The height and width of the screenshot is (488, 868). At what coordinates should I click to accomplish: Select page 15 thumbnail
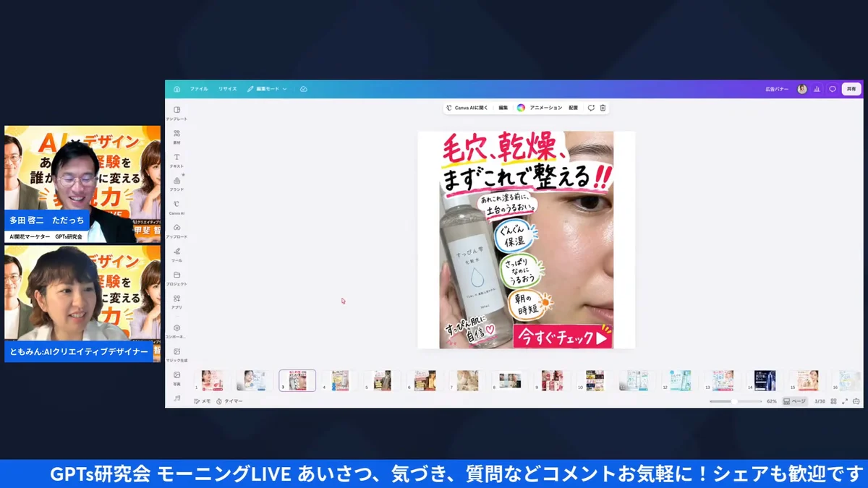808,380
